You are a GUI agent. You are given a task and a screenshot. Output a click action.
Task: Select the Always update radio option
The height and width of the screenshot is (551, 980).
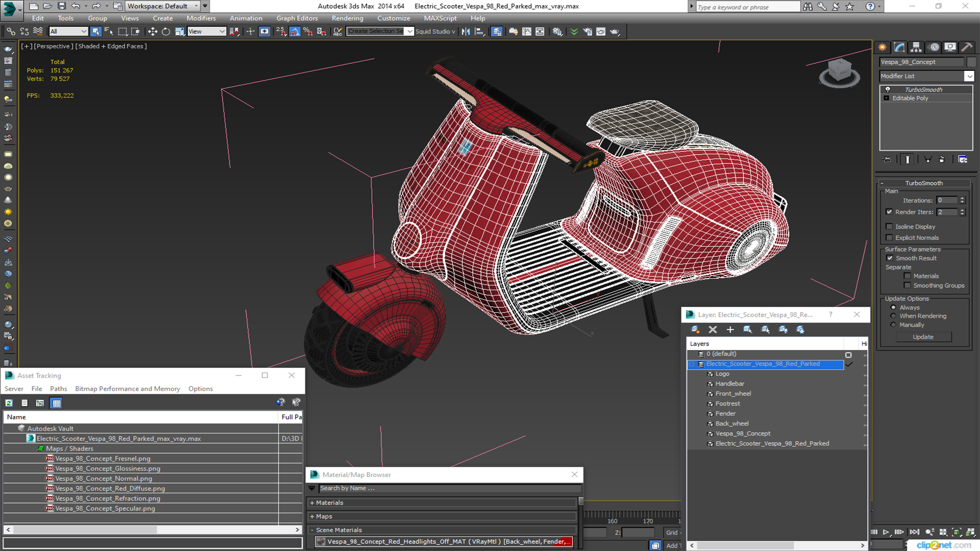[893, 308]
